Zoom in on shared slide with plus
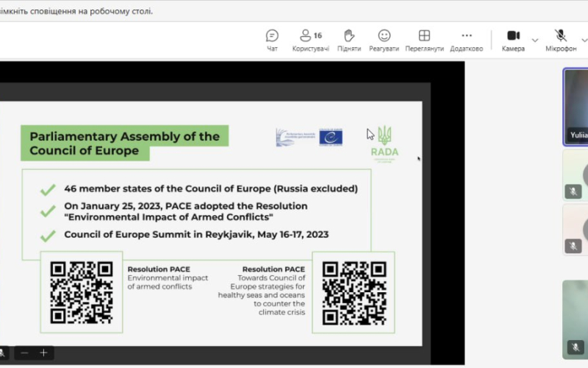 click(x=43, y=353)
